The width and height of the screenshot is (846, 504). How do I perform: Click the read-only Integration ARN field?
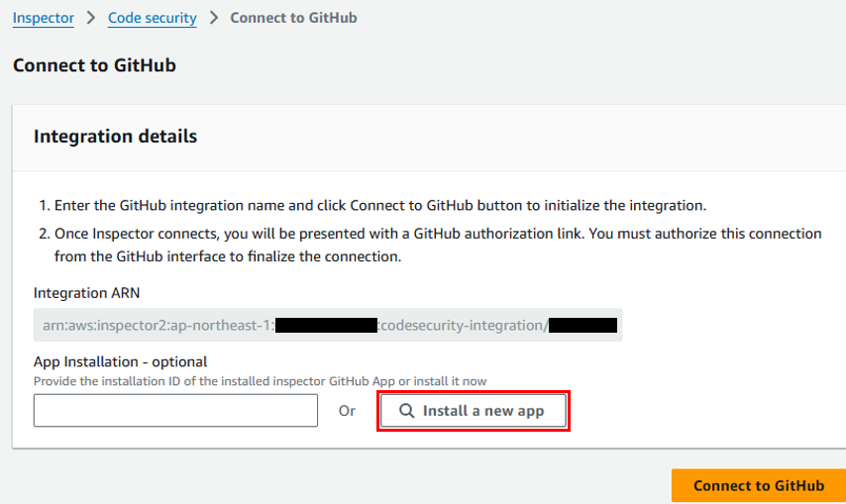point(328,325)
